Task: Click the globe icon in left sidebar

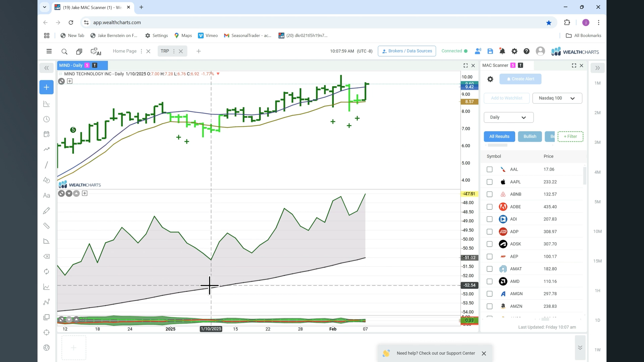Action: (x=47, y=348)
